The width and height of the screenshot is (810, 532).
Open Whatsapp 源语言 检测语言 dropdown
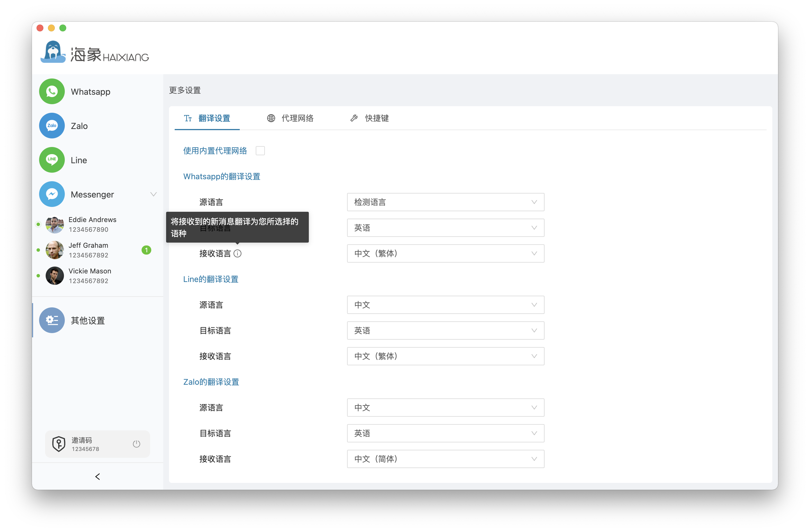coord(445,202)
